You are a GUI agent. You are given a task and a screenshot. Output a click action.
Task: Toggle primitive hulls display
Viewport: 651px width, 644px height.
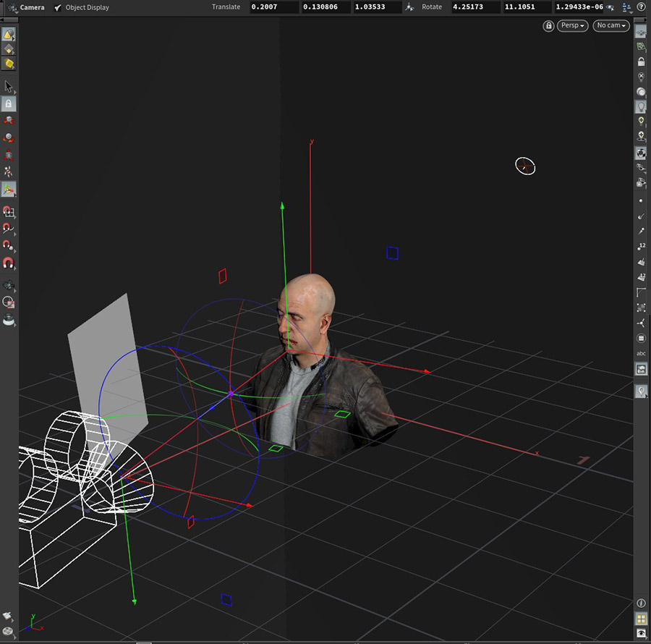(641, 292)
